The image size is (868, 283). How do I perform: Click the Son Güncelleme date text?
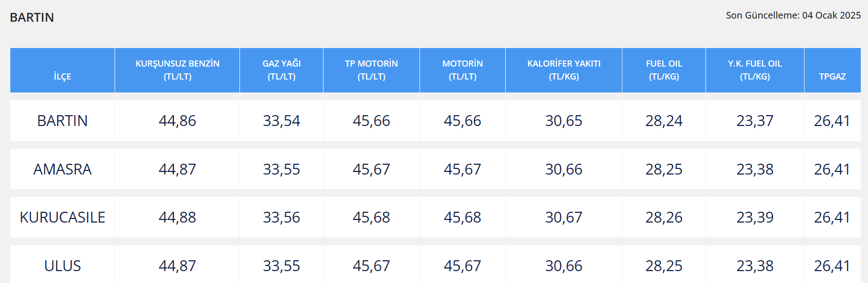[x=793, y=15]
